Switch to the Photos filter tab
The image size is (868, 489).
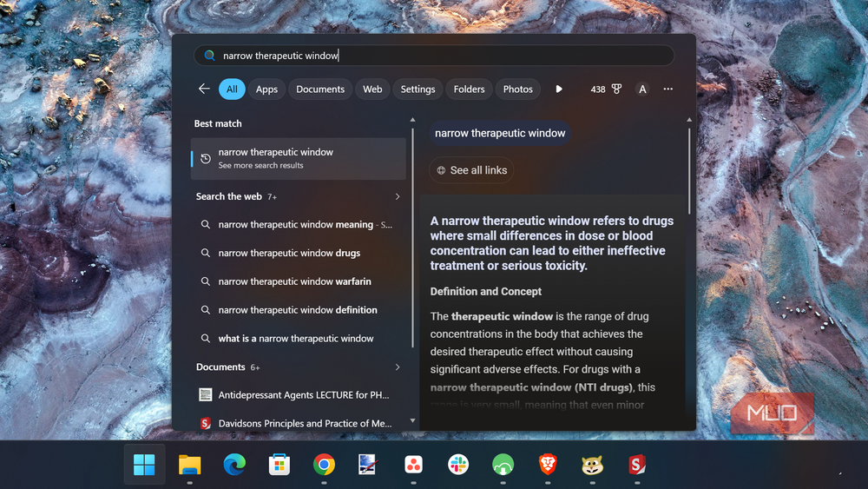point(517,89)
